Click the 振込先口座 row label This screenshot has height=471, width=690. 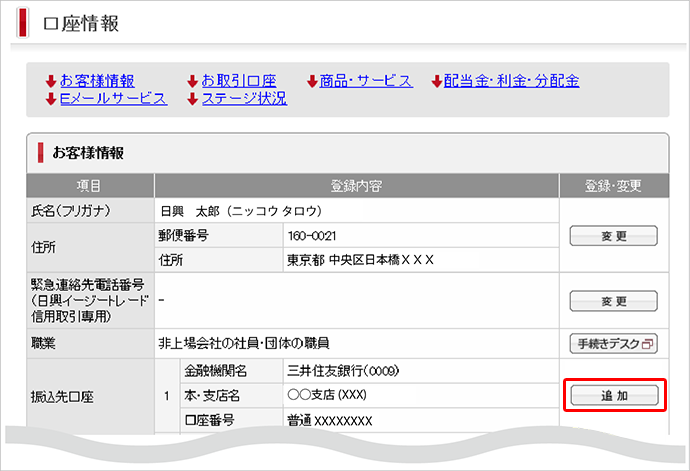(x=91, y=397)
